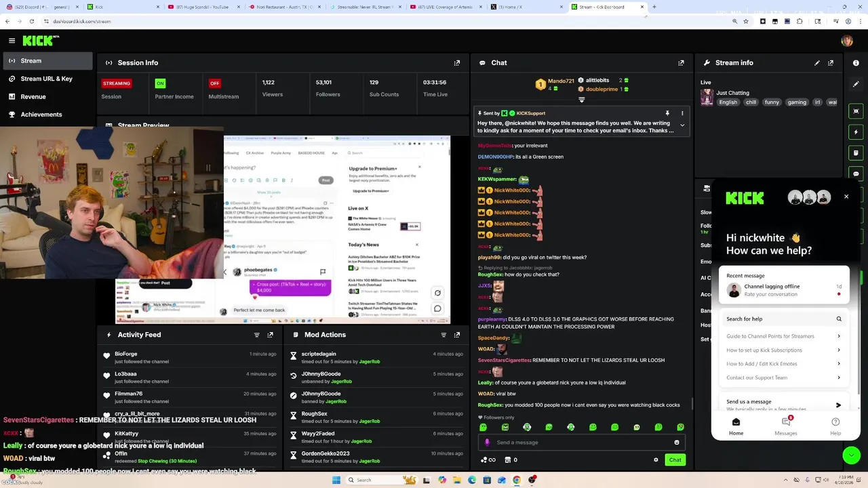The image size is (868, 488).
Task: Open chat settings gear icon
Action: [x=656, y=460]
